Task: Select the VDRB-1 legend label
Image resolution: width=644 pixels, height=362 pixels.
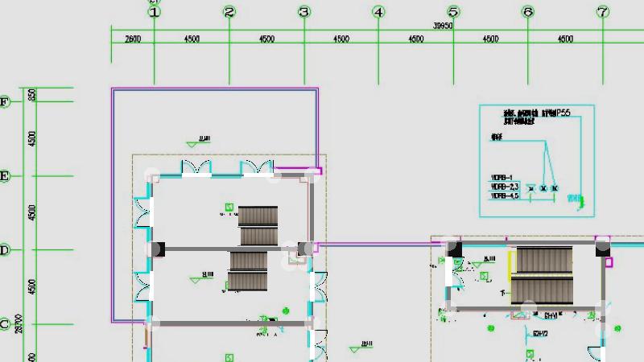Action: (502, 177)
